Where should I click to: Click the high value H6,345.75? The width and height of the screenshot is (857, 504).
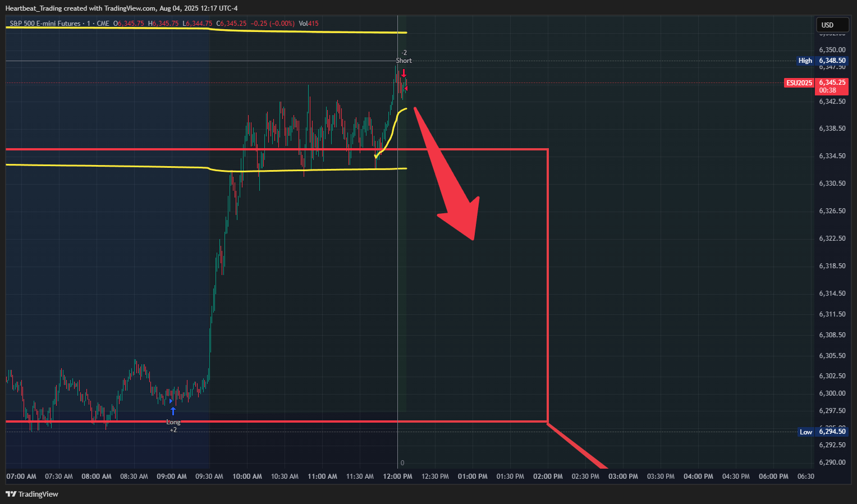coord(163,24)
